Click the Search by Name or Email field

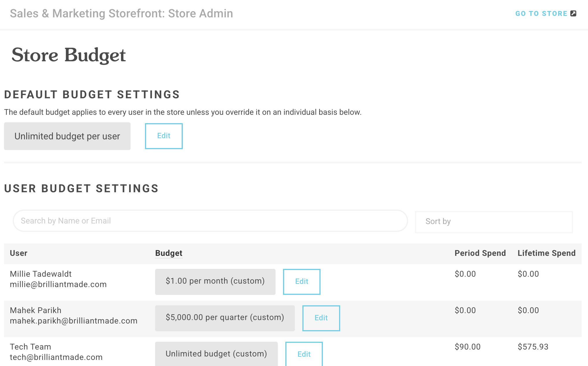210,221
